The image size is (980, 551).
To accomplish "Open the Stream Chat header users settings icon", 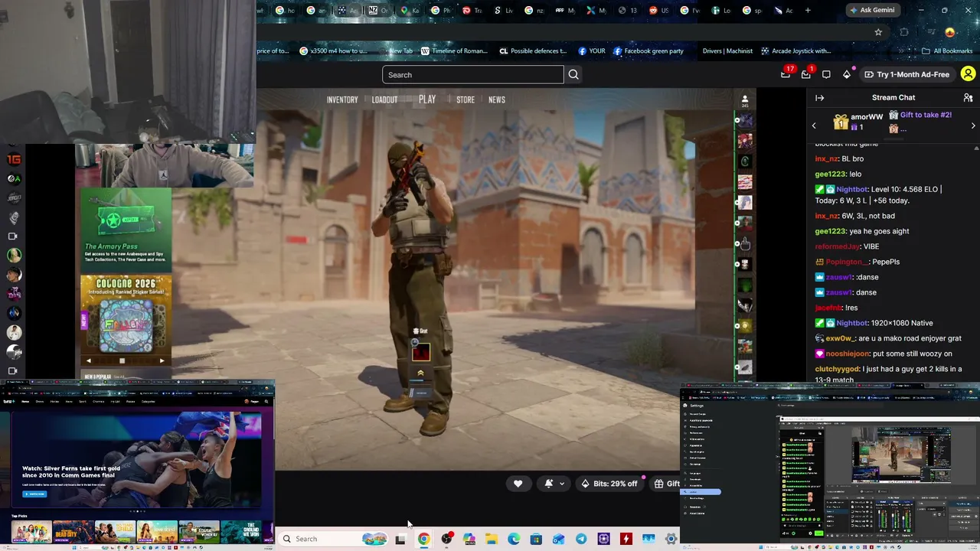I will [x=968, y=98].
